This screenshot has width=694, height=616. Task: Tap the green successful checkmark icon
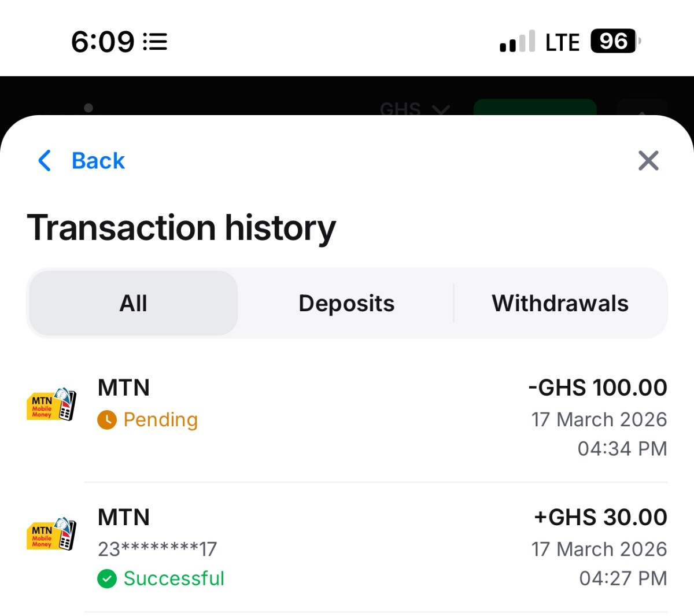click(107, 578)
